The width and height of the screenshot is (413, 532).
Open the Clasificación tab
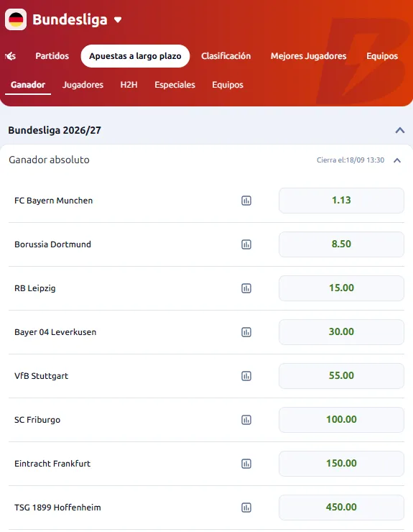click(x=226, y=56)
